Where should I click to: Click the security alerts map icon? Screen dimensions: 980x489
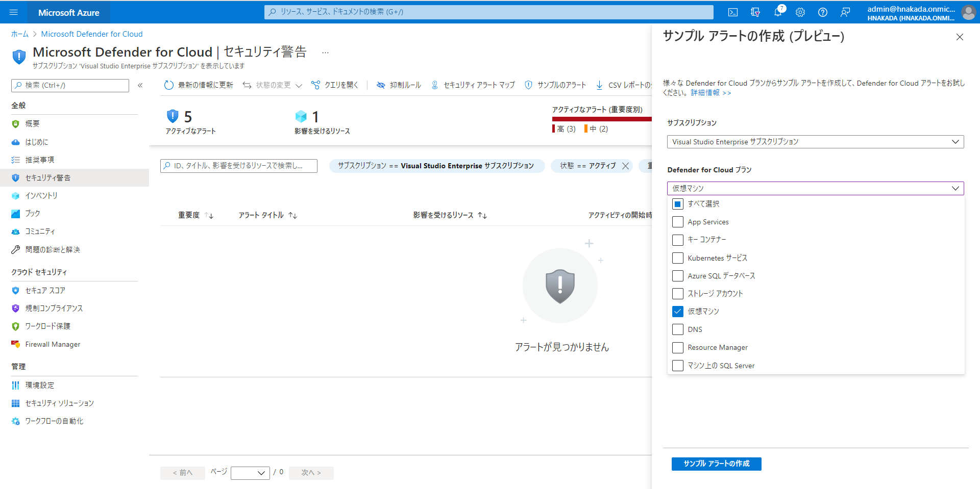pos(435,85)
